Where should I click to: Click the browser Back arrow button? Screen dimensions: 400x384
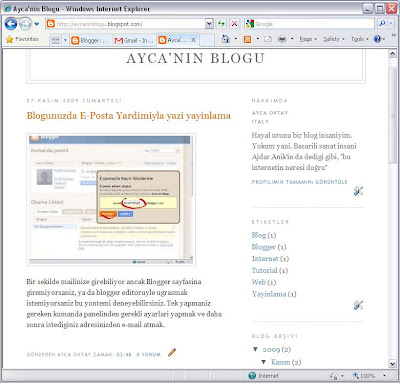pyautogui.click(x=11, y=24)
